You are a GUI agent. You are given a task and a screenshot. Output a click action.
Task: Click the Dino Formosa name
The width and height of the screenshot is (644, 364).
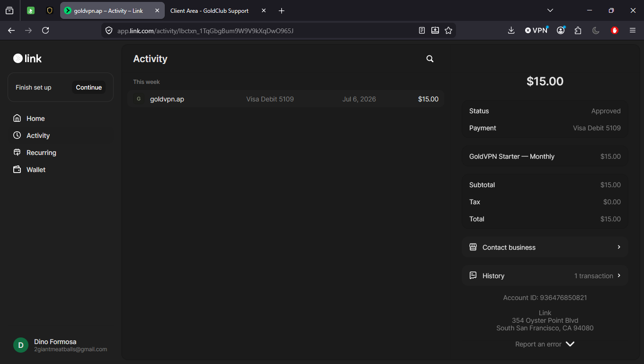coord(55,342)
